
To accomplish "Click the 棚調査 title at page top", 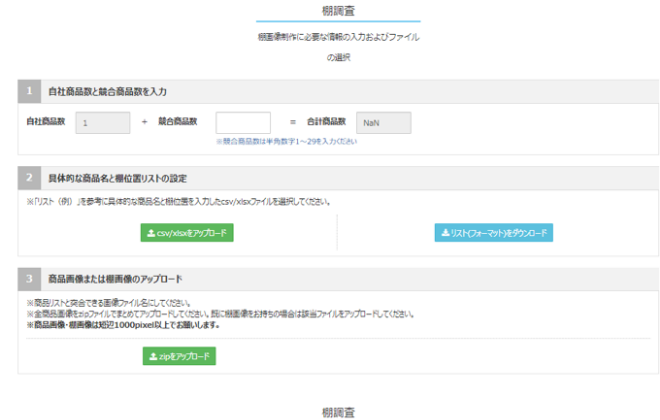I will point(338,10).
